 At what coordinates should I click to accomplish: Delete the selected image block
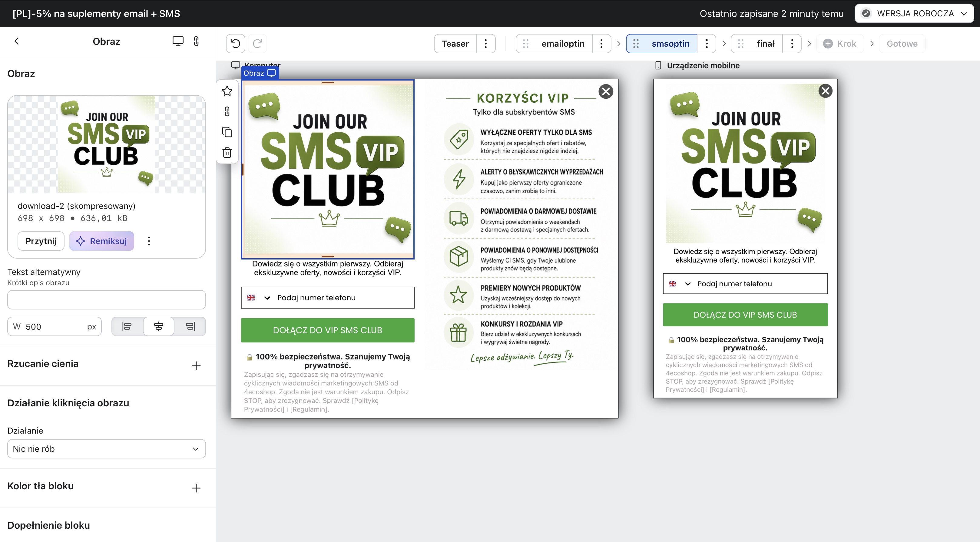point(227,153)
